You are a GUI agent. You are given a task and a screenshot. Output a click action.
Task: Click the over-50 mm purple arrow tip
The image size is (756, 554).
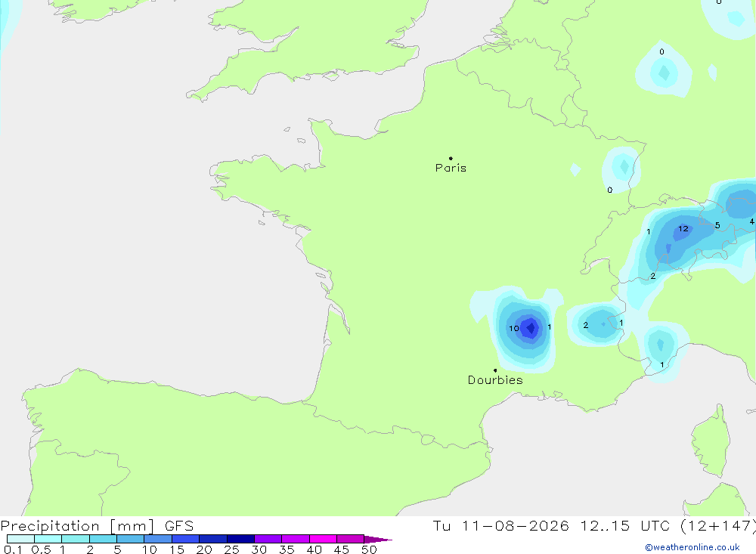pyautogui.click(x=378, y=539)
